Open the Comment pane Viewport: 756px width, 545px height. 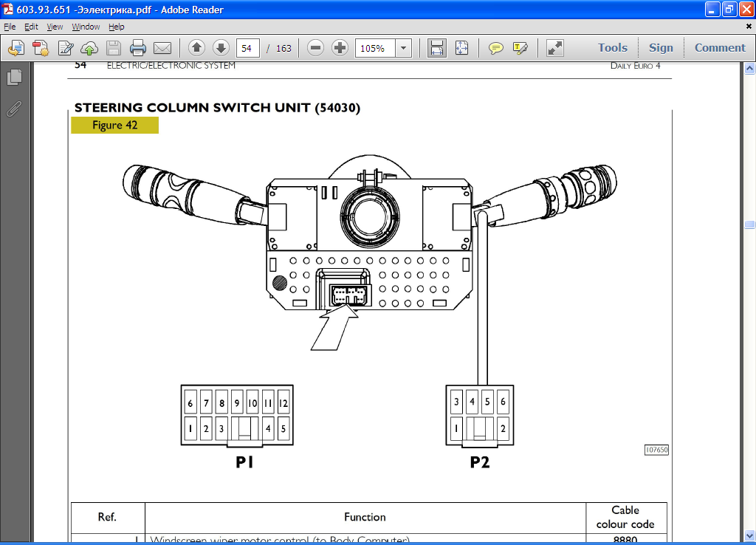coord(720,48)
